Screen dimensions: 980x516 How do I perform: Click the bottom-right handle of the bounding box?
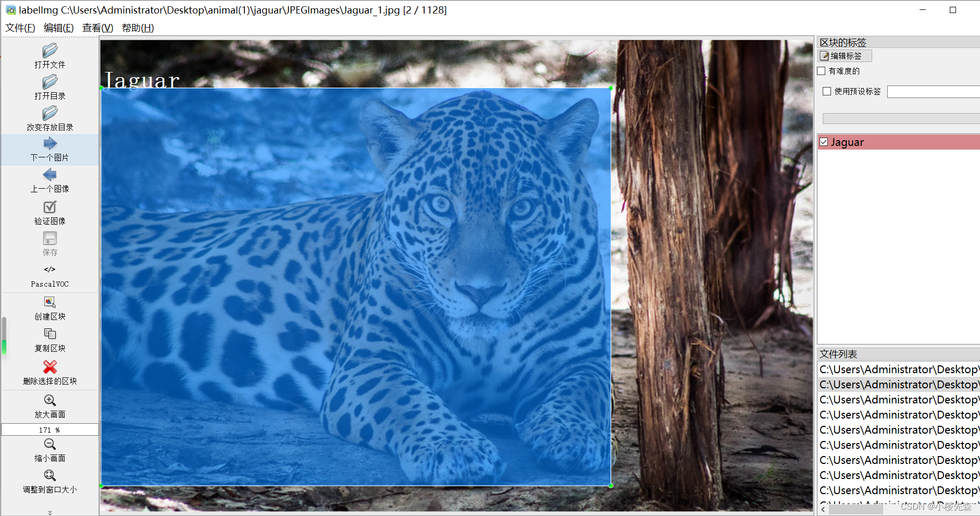(611, 486)
